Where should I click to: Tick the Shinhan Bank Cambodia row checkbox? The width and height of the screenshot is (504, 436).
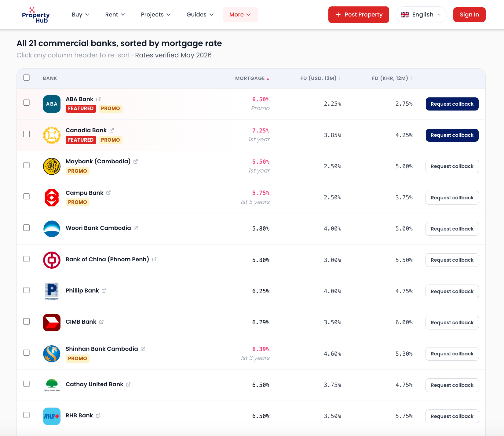pos(27,353)
